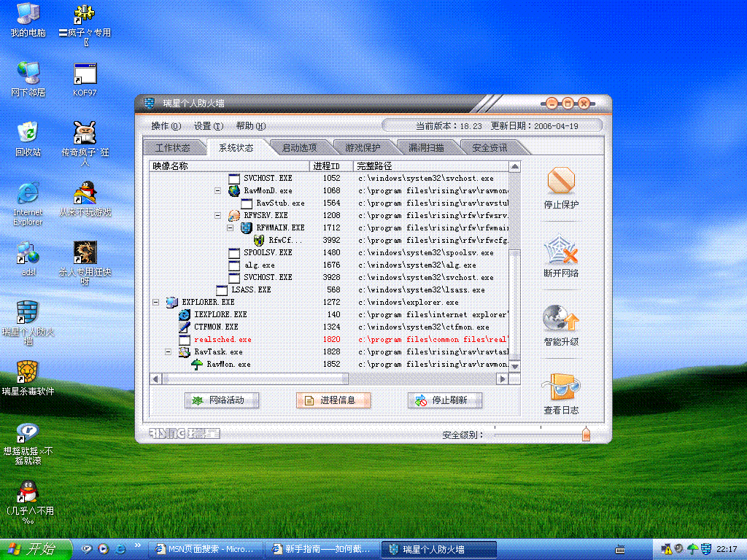
Task: Open the 设置(T) menu
Action: (x=208, y=125)
